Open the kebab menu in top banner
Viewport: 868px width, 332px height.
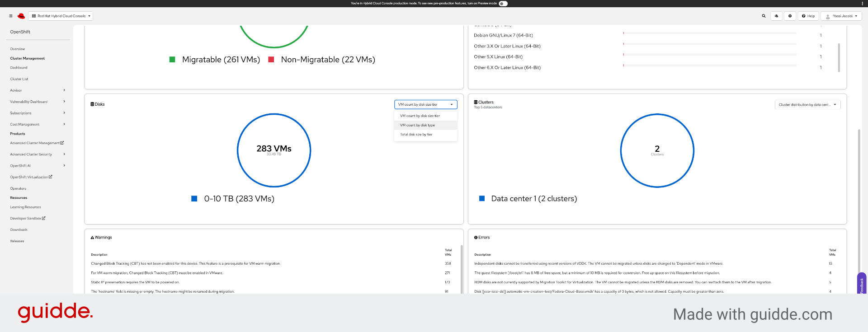coord(862,3)
